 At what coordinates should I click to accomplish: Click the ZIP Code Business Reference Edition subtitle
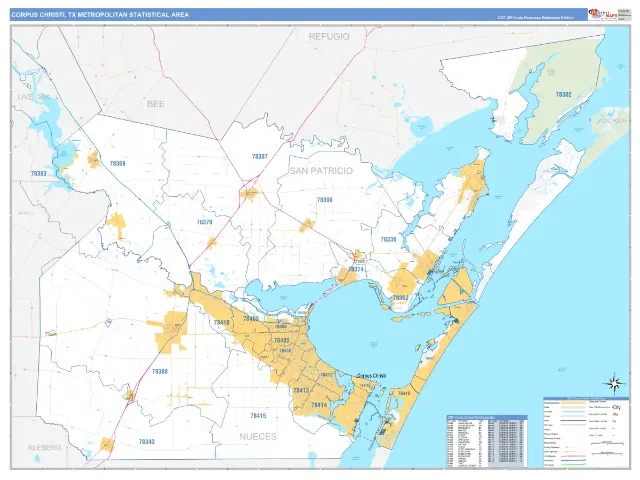click(535, 18)
